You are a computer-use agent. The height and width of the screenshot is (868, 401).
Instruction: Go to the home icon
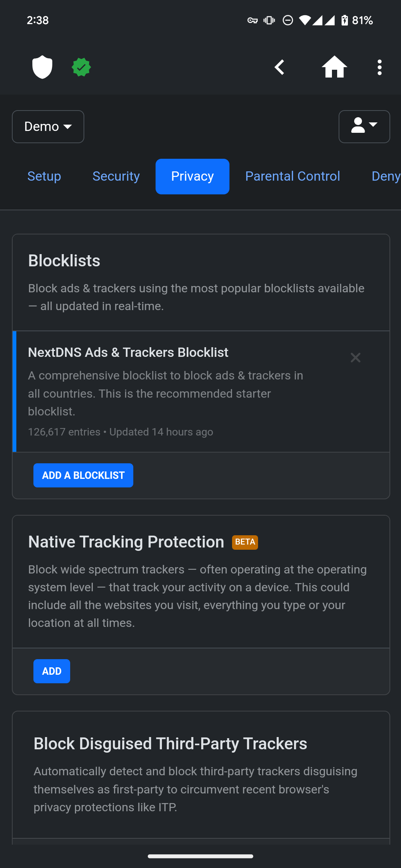[334, 67]
